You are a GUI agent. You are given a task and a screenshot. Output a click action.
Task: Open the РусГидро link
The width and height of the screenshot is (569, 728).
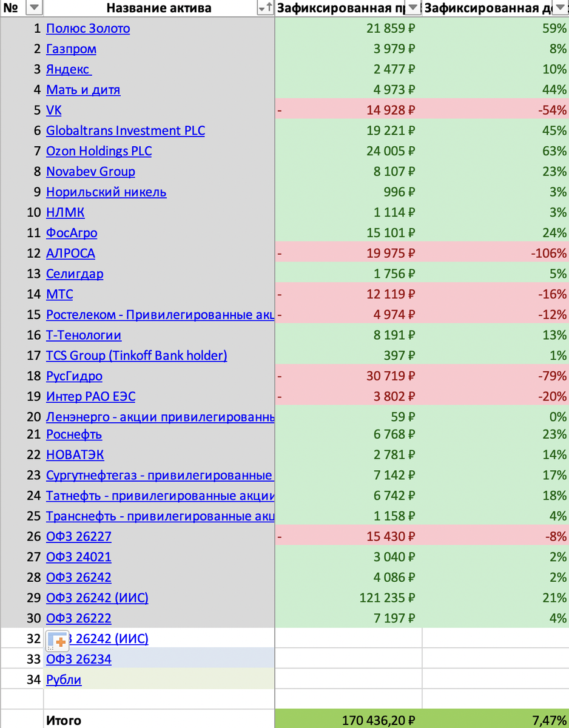point(74,376)
